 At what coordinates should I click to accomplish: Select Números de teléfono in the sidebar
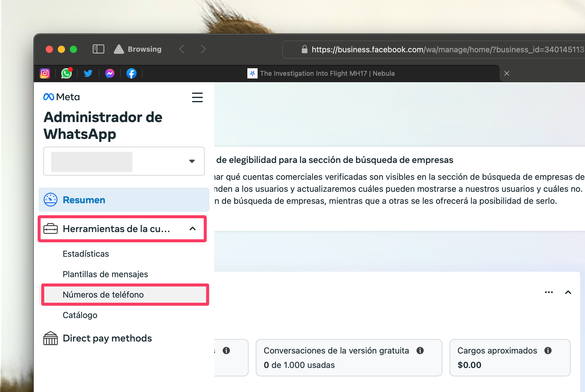tap(103, 295)
